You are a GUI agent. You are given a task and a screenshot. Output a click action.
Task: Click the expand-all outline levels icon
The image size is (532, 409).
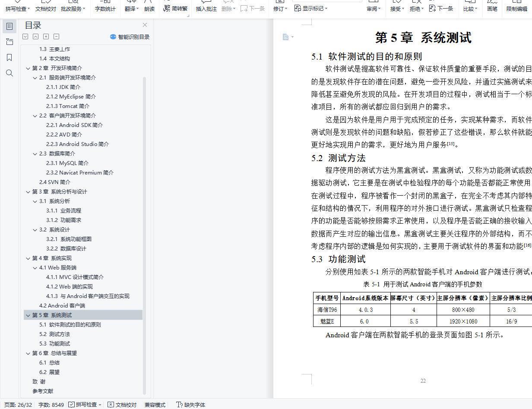pos(25,37)
